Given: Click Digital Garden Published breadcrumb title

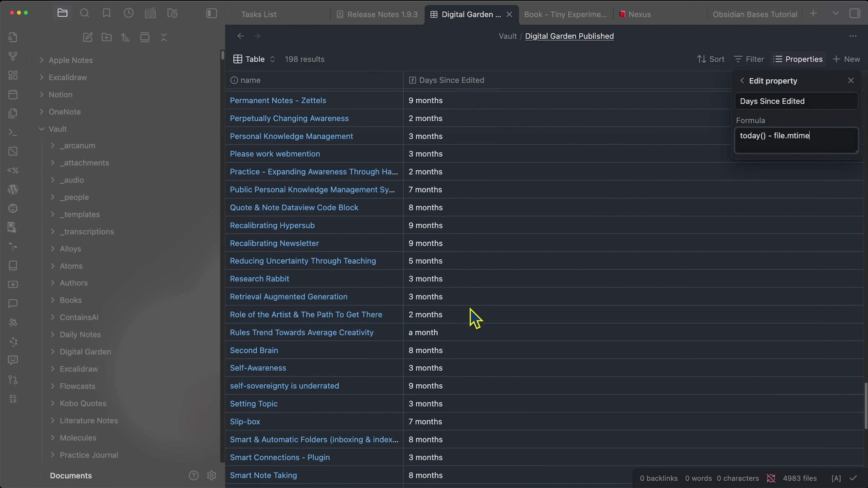Looking at the screenshot, I should pyautogui.click(x=569, y=36).
